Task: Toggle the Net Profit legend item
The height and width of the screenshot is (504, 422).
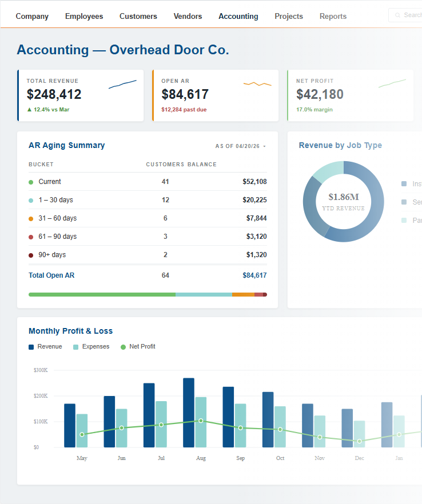Action: pyautogui.click(x=138, y=346)
